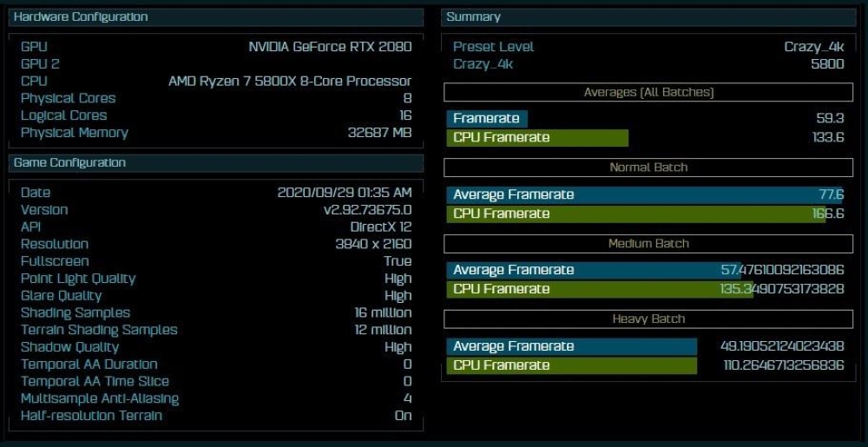Click the Preset Level label
Screen dimensions: 868x447
pos(493,47)
